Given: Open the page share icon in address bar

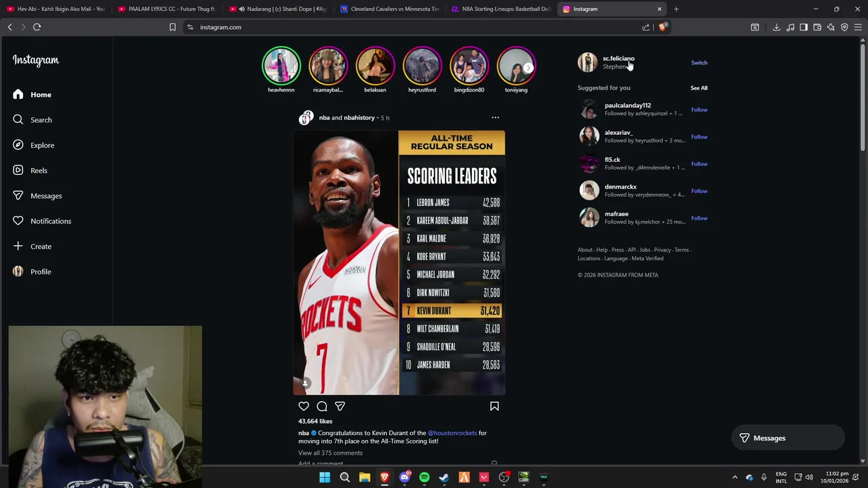Looking at the screenshot, I should tap(646, 27).
